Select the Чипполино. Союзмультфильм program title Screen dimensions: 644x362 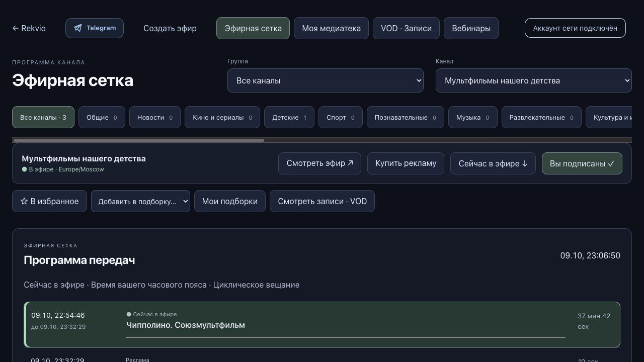186,325
